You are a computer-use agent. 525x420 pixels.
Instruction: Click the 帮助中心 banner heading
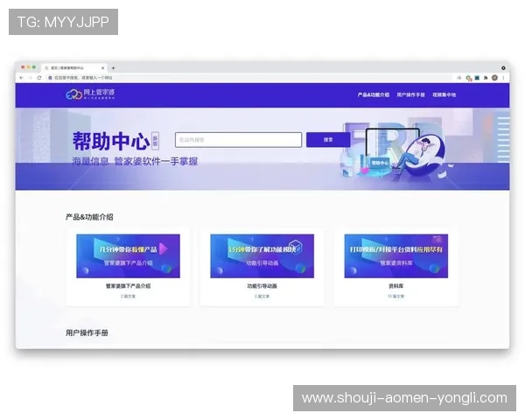point(111,141)
